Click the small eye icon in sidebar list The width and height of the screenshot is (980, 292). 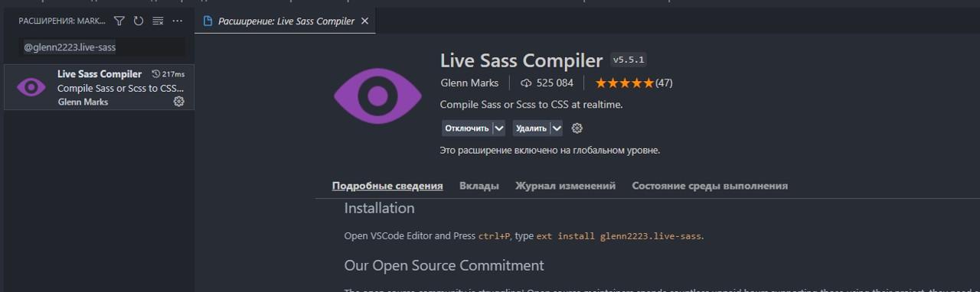[31, 87]
